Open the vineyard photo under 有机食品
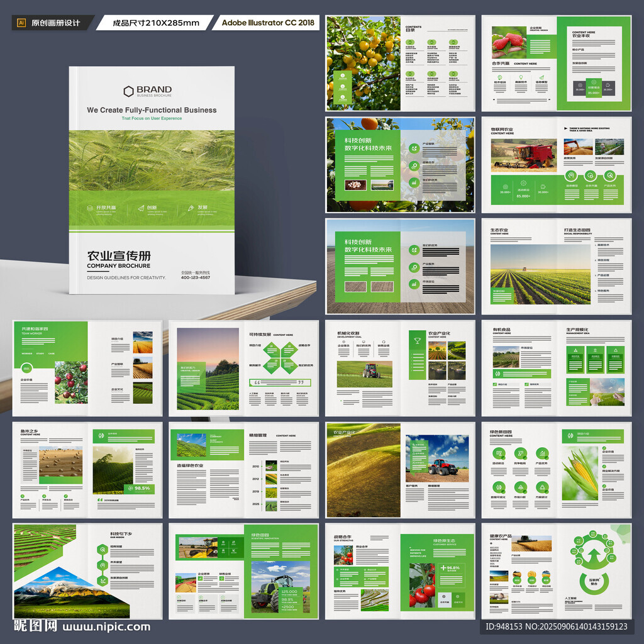The height and width of the screenshot is (644, 644). click(x=506, y=357)
